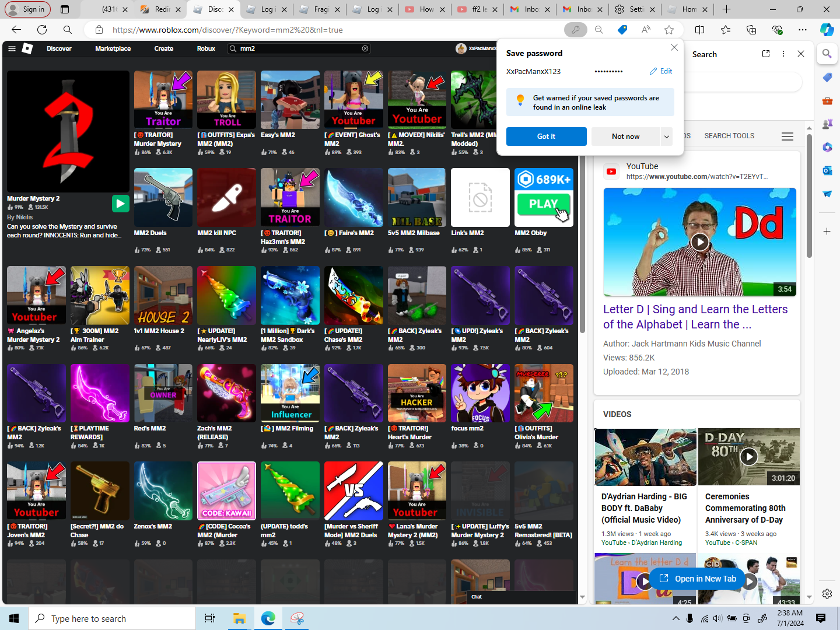The width and height of the screenshot is (840, 630).
Task: Open the Favorites list icon
Action: click(726, 30)
